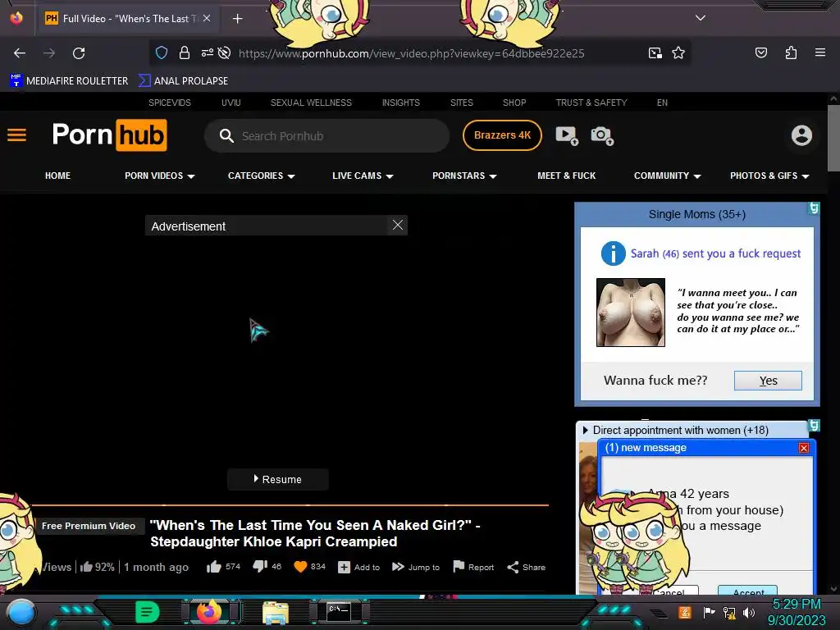Open the site's orange hamburger menu
The height and width of the screenshot is (630, 840).
coord(16,135)
